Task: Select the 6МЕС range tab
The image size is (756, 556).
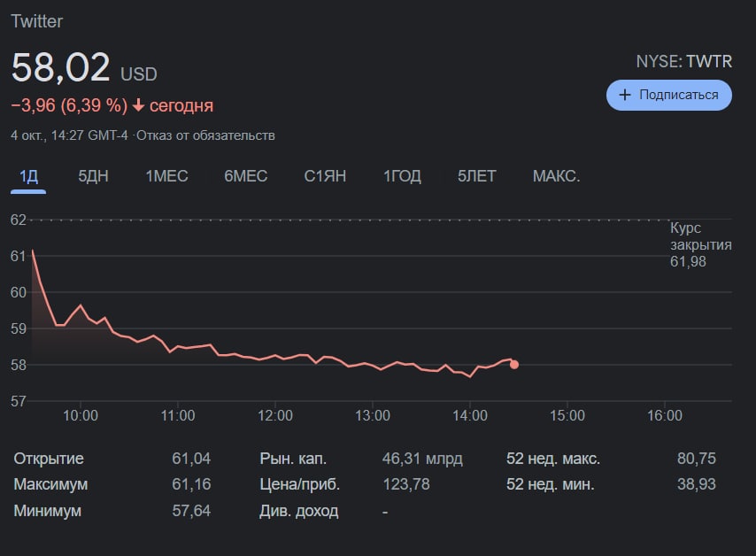Action: [245, 176]
